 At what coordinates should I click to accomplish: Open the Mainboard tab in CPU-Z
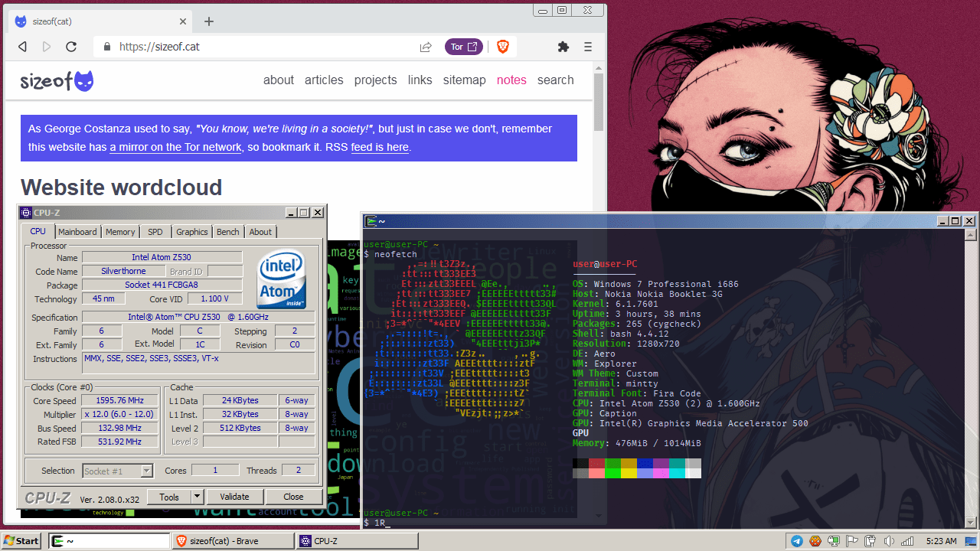77,232
